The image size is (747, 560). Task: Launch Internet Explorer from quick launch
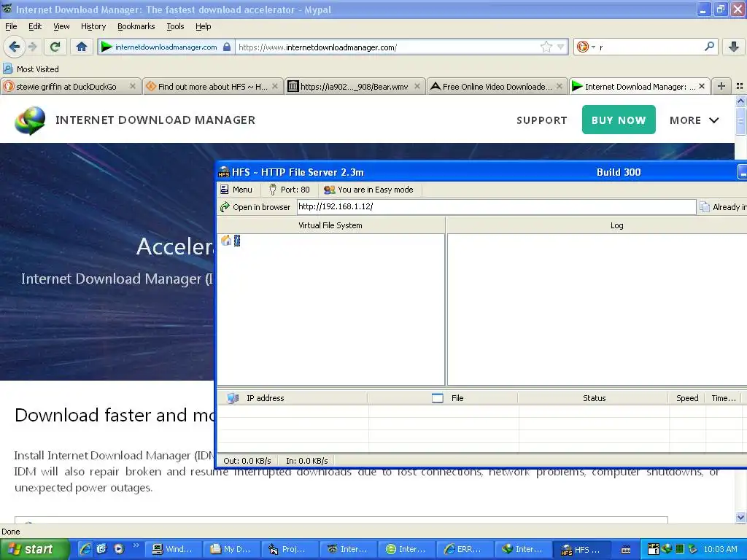(x=85, y=549)
